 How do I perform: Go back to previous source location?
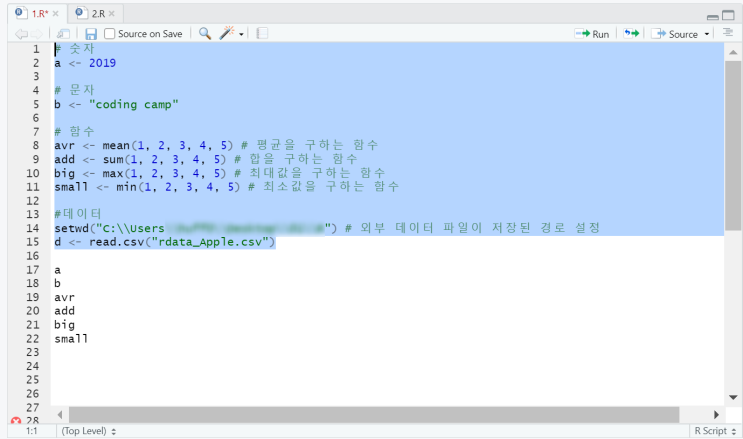pos(21,34)
